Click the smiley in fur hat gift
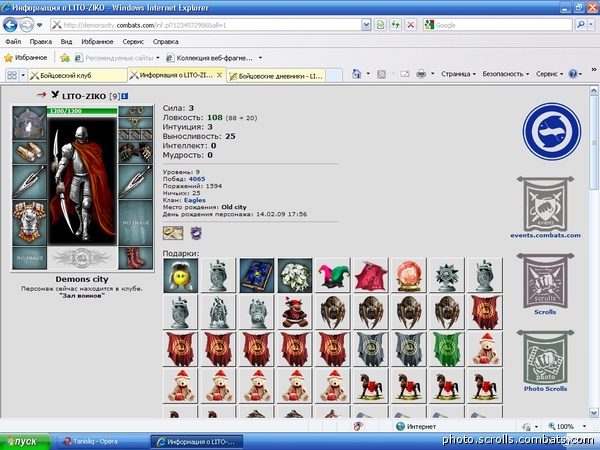Screen dimensions: 600x450 pos(181,276)
